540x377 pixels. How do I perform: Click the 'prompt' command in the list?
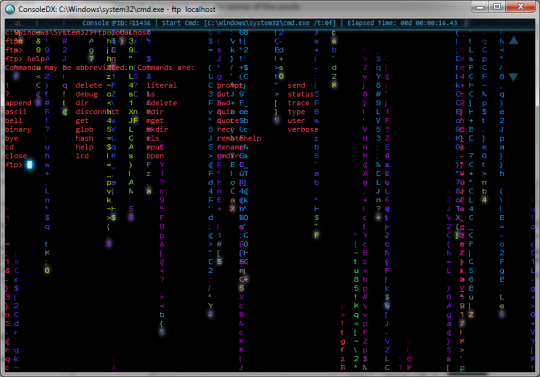230,85
